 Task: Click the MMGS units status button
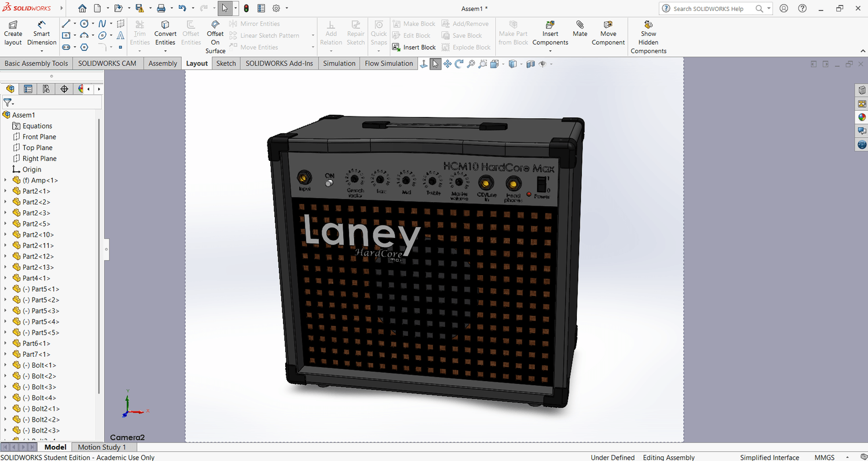point(824,458)
